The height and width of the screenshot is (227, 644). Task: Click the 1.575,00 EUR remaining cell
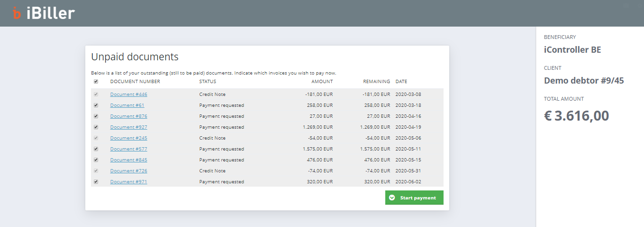click(375, 149)
